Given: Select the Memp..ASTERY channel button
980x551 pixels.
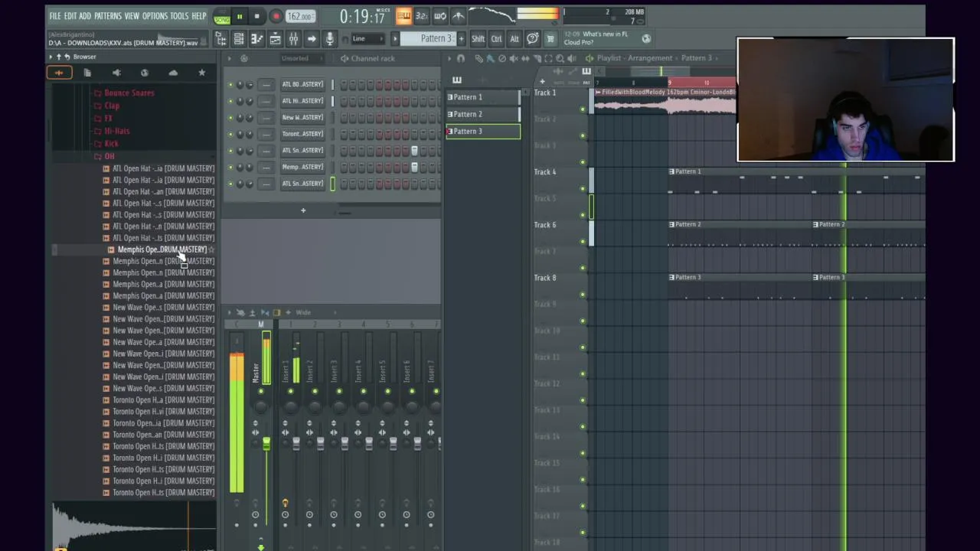Looking at the screenshot, I should pos(302,167).
